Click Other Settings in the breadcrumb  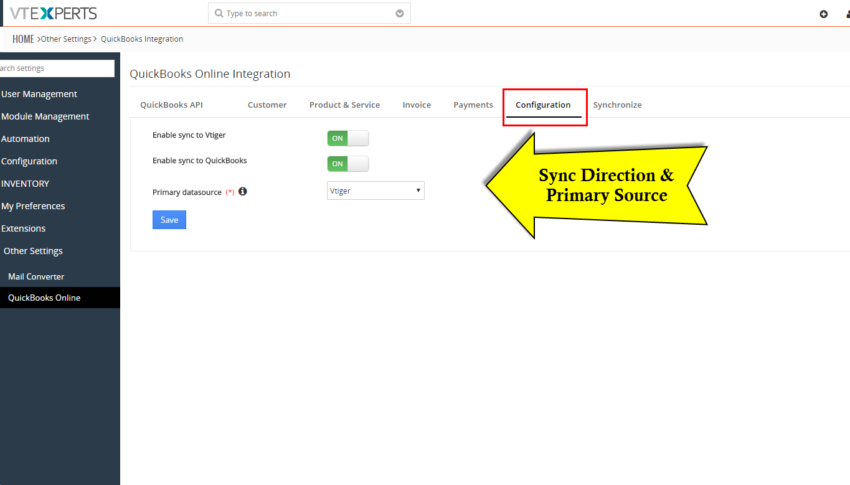point(66,39)
